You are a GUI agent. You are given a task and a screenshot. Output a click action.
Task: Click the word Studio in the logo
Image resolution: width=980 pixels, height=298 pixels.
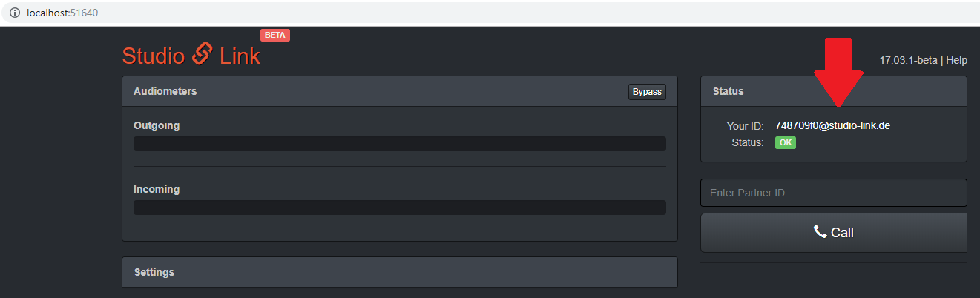pyautogui.click(x=154, y=56)
